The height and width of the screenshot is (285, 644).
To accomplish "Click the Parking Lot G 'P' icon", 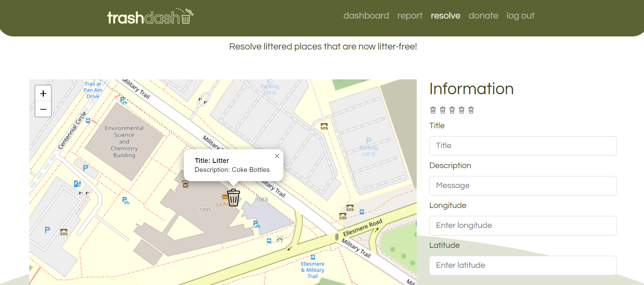I will point(369,141).
